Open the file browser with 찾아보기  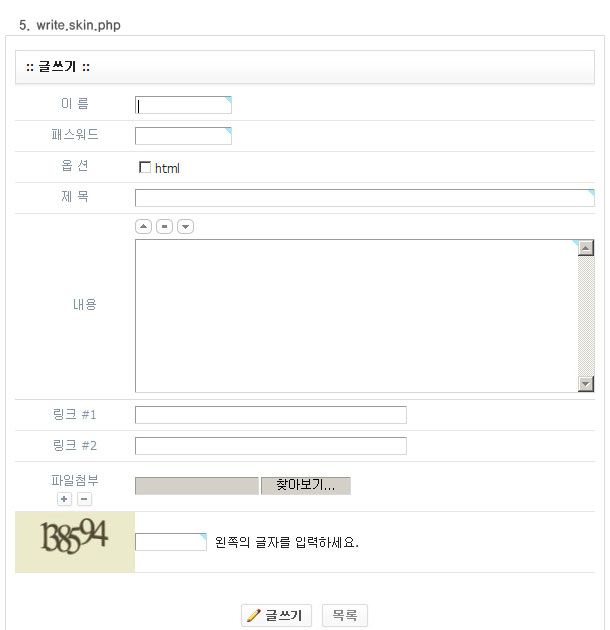(x=306, y=485)
